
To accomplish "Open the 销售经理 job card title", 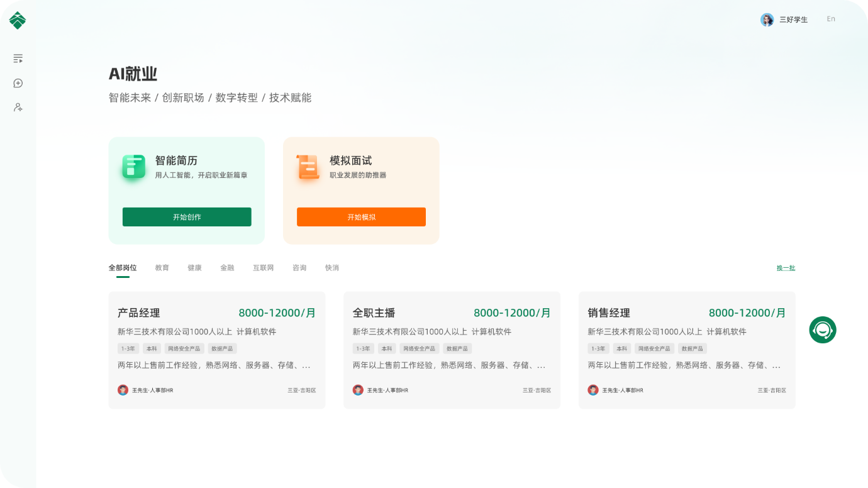I will point(608,313).
